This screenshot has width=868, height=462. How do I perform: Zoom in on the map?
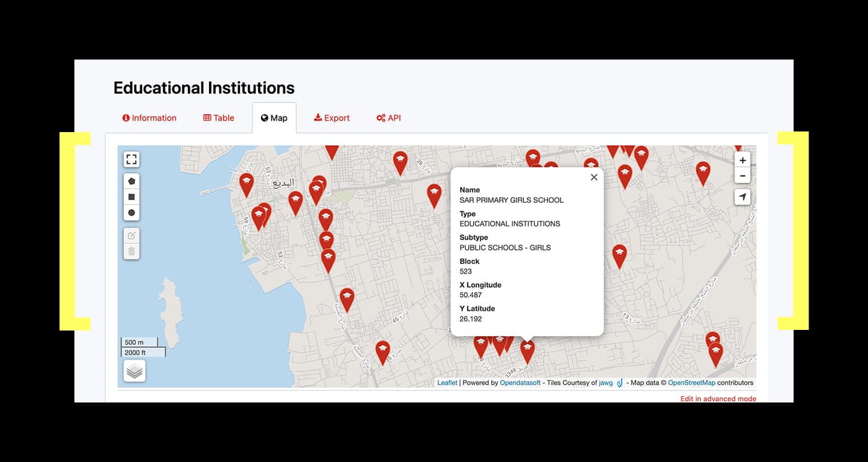tap(742, 160)
